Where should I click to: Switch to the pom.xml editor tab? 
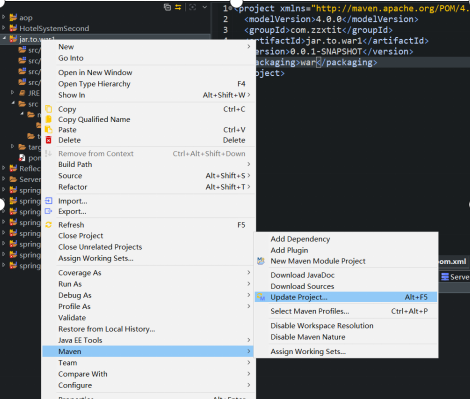[452, 261]
